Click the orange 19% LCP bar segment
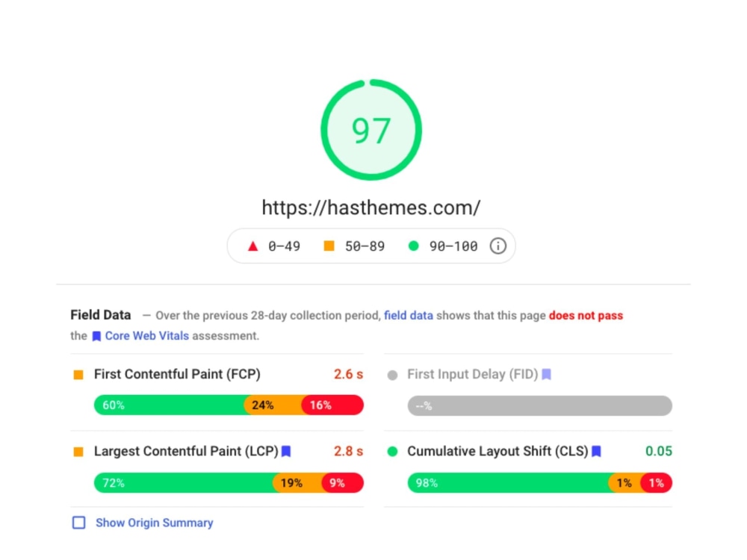Viewport: 747px width, 560px height. (x=298, y=483)
